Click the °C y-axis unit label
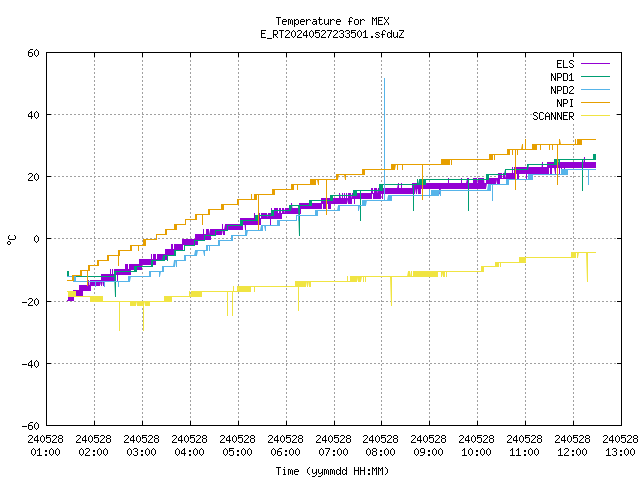Screen dimensions: 640x480 (11, 240)
